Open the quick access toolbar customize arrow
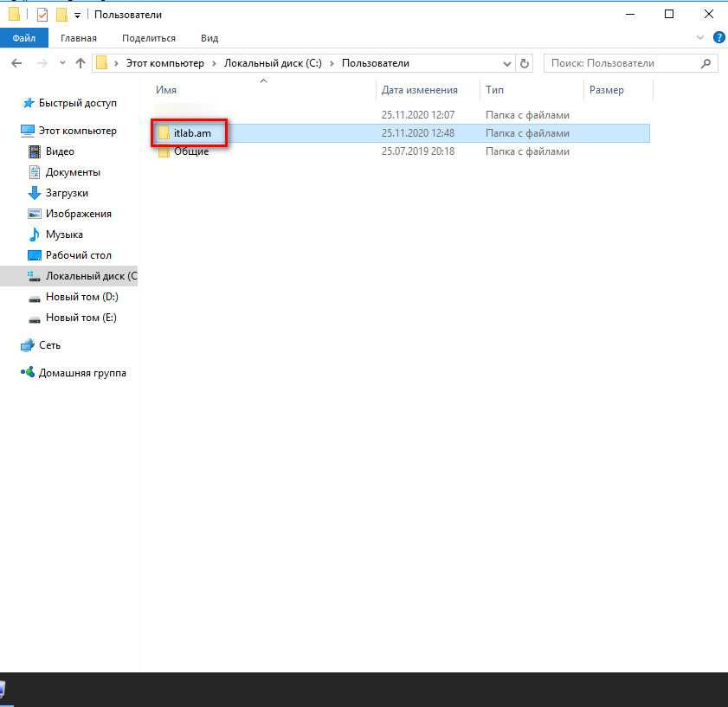 pyautogui.click(x=77, y=16)
